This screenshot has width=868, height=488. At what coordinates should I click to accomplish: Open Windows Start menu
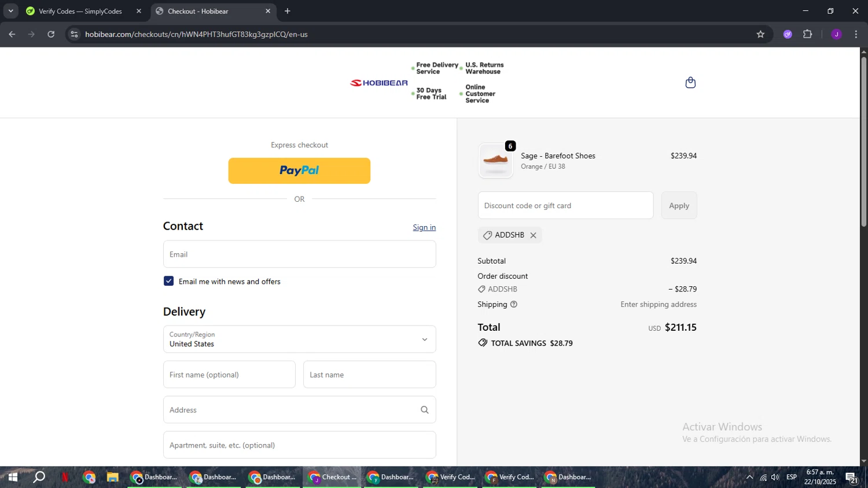pos(12,477)
